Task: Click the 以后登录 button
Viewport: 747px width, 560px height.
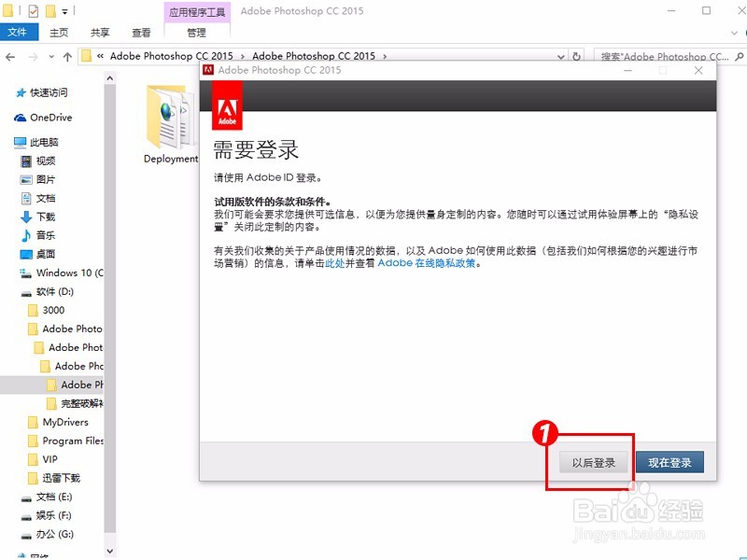Action: point(594,462)
